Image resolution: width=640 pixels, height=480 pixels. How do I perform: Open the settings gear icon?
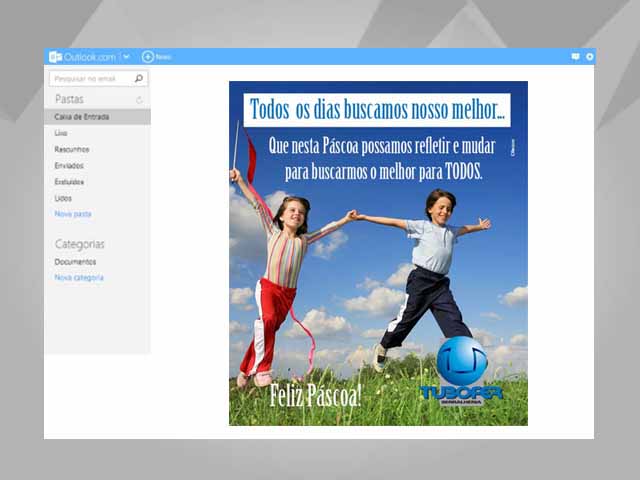(590, 57)
